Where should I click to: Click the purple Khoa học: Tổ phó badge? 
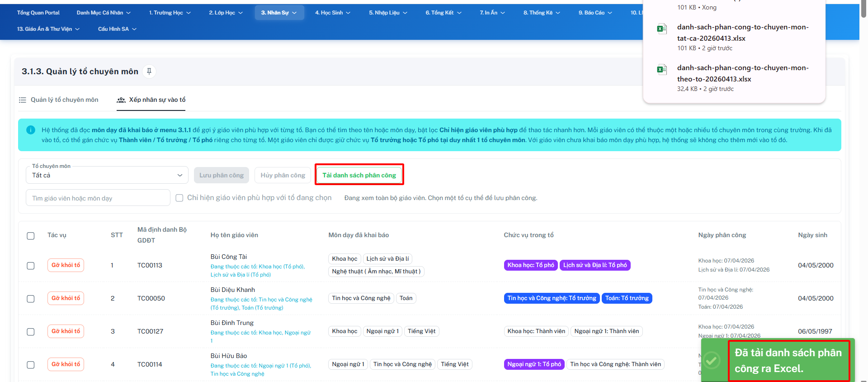(531, 265)
